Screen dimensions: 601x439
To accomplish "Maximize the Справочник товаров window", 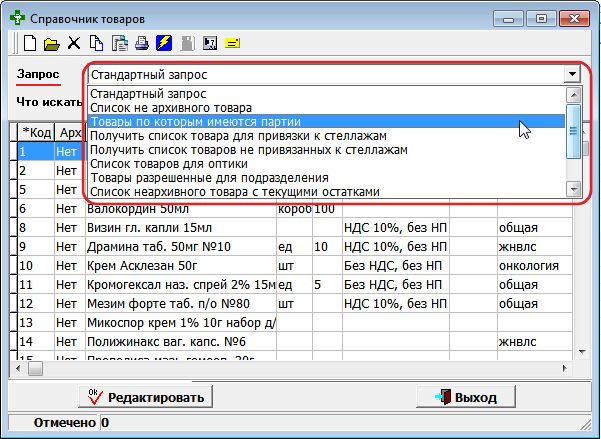I will click(x=541, y=18).
